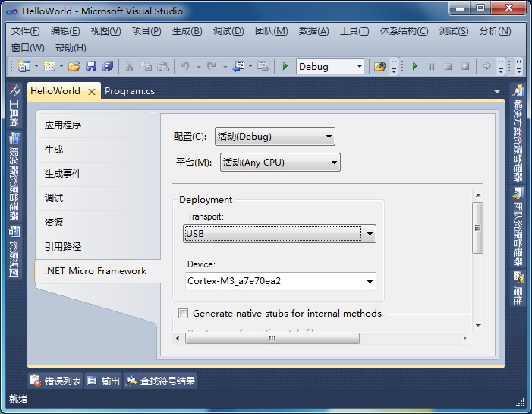Click the Open File folder icon
Viewport: 532px width, 414px height.
coord(74,66)
